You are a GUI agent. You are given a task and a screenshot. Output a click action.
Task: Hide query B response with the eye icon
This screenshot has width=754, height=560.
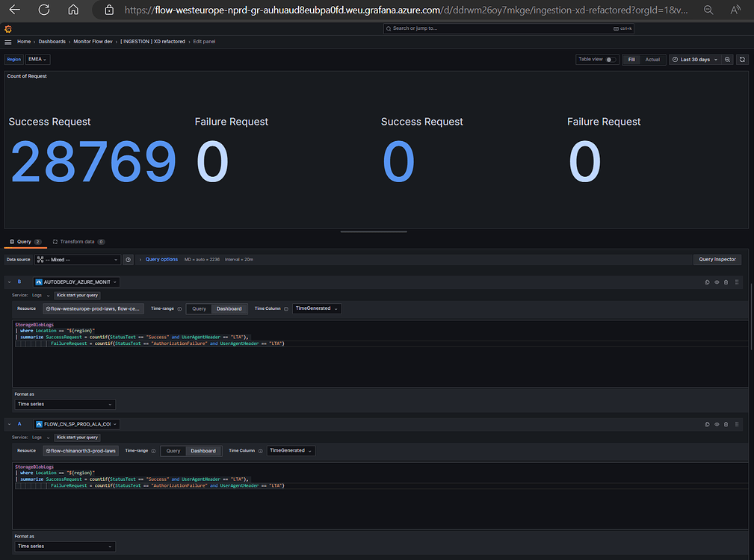click(717, 282)
